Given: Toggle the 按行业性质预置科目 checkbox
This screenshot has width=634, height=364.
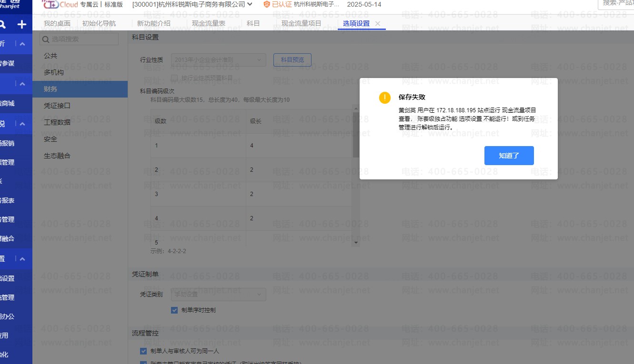Looking at the screenshot, I should [174, 78].
